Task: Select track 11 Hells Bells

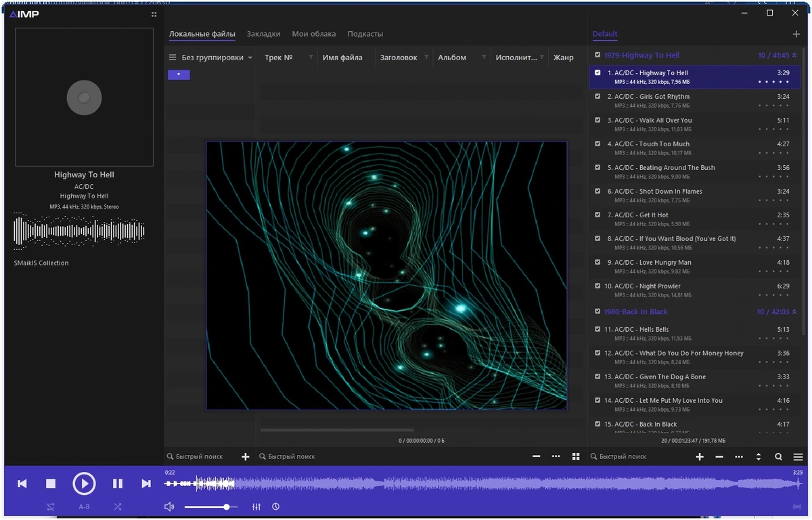Action: [x=694, y=334]
